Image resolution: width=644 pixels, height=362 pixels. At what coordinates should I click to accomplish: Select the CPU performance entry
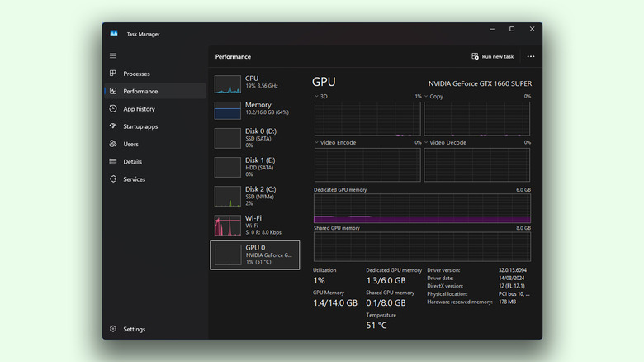click(254, 83)
